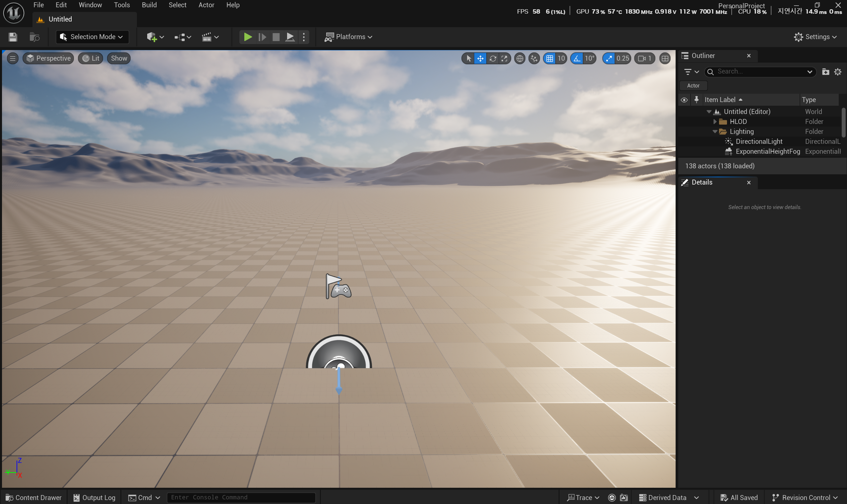Click the select objects cursor icon
847x504 pixels.
[468, 58]
